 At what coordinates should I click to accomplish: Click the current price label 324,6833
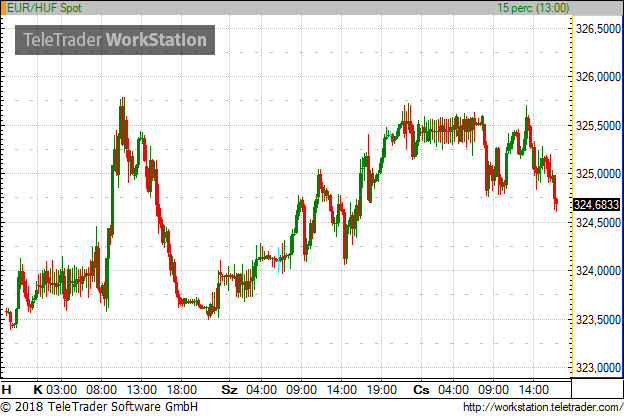(597, 205)
